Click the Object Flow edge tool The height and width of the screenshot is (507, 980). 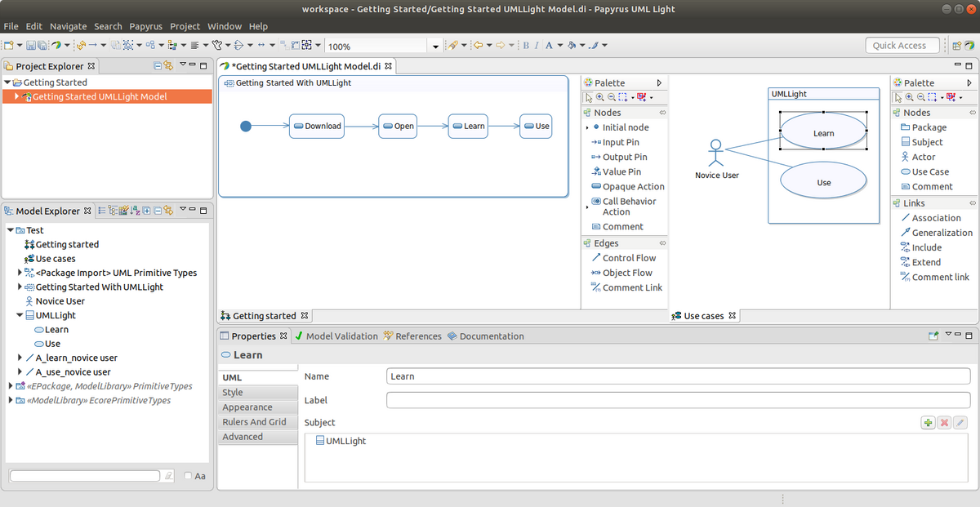tap(626, 273)
